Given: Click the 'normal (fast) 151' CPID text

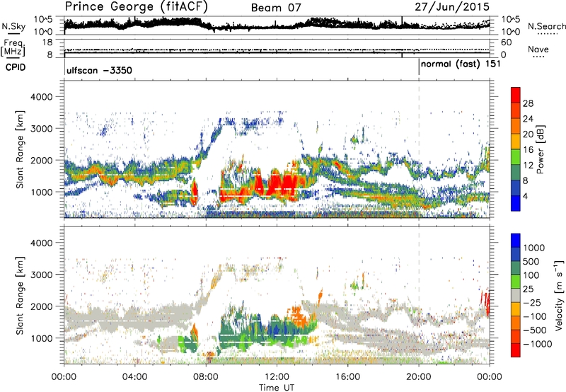Looking at the screenshot, I should pos(461,64).
